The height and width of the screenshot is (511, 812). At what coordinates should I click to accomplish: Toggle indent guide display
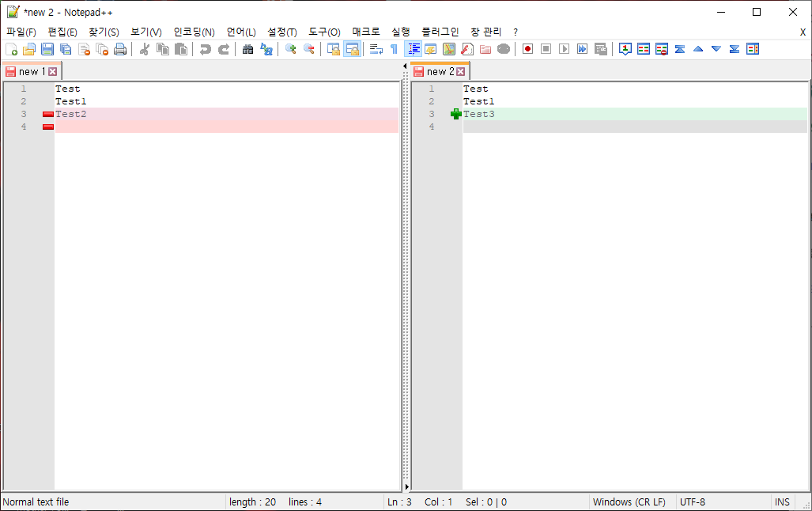coord(414,49)
